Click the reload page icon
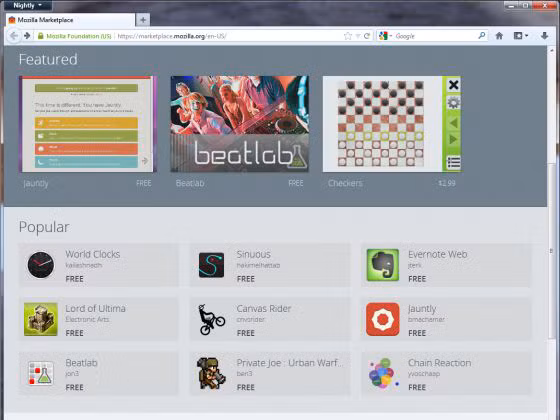The image size is (560, 420). (367, 36)
